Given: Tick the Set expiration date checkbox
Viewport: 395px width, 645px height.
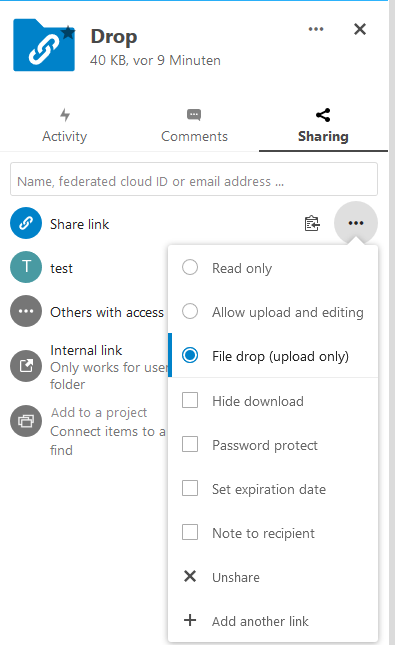Looking at the screenshot, I should (190, 488).
